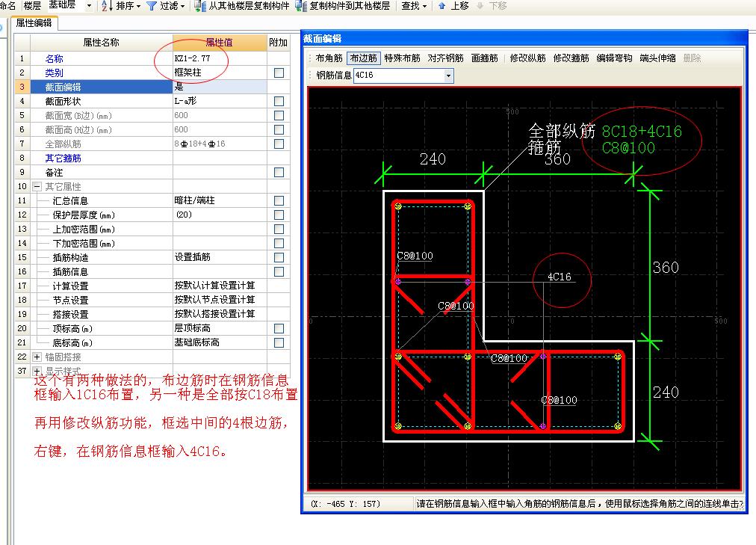Click the move up arrow icon
The image size is (756, 545).
pyautogui.click(x=441, y=6)
